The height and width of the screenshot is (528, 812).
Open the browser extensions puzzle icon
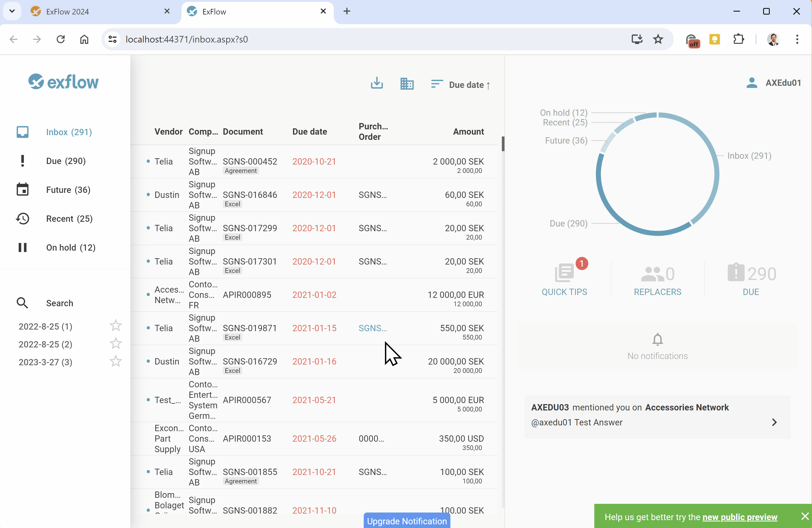tap(738, 39)
